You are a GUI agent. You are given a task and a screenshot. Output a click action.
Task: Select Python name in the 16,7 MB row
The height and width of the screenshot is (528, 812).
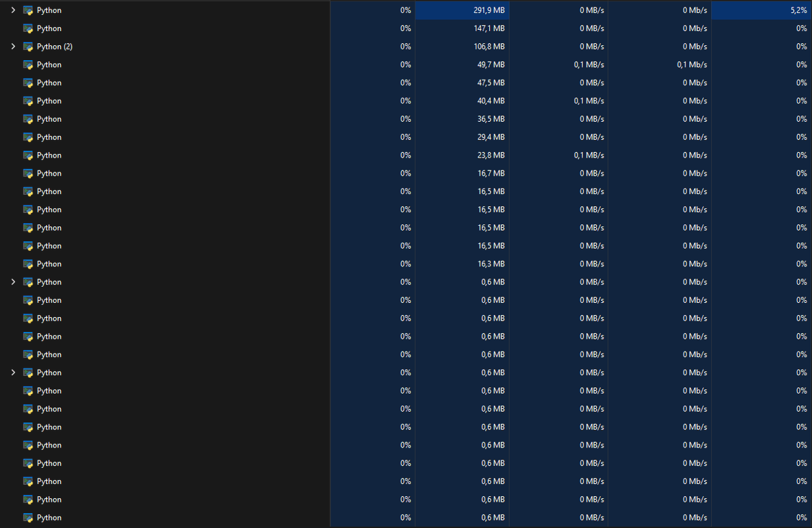pos(49,174)
